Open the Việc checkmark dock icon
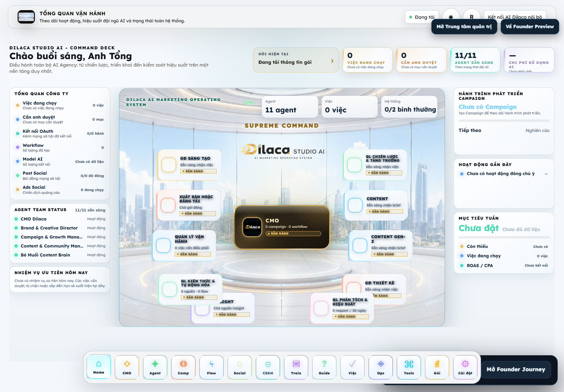Viewport: 564px width, 392px height. click(x=352, y=367)
